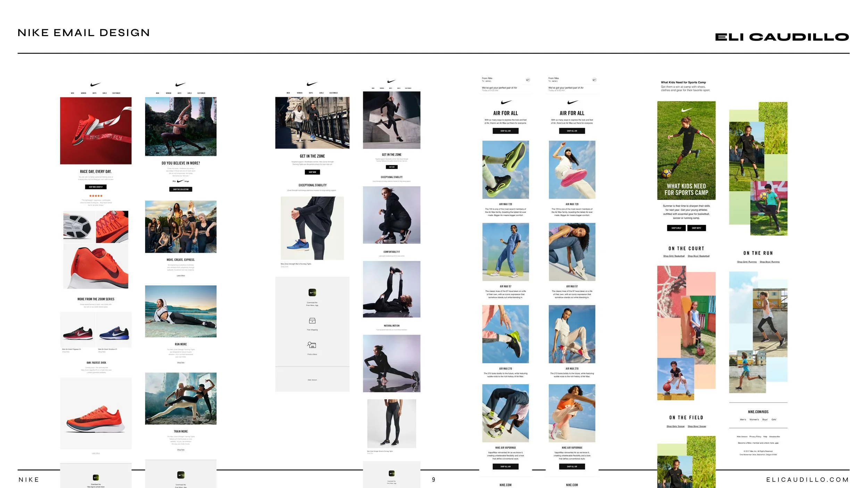The height and width of the screenshot is (488, 868).
Task: Open the Privacy Policy footer link
Action: pos(755,437)
